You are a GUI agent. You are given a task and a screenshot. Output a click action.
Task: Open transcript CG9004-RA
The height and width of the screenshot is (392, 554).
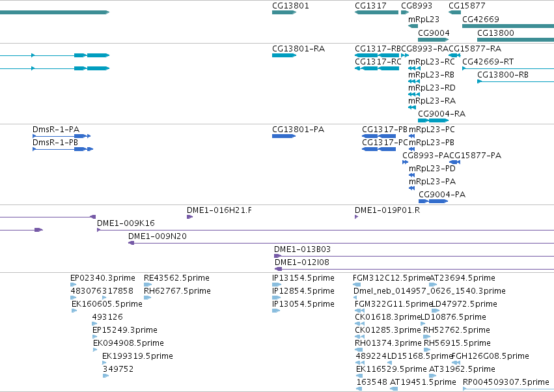pyautogui.click(x=441, y=114)
